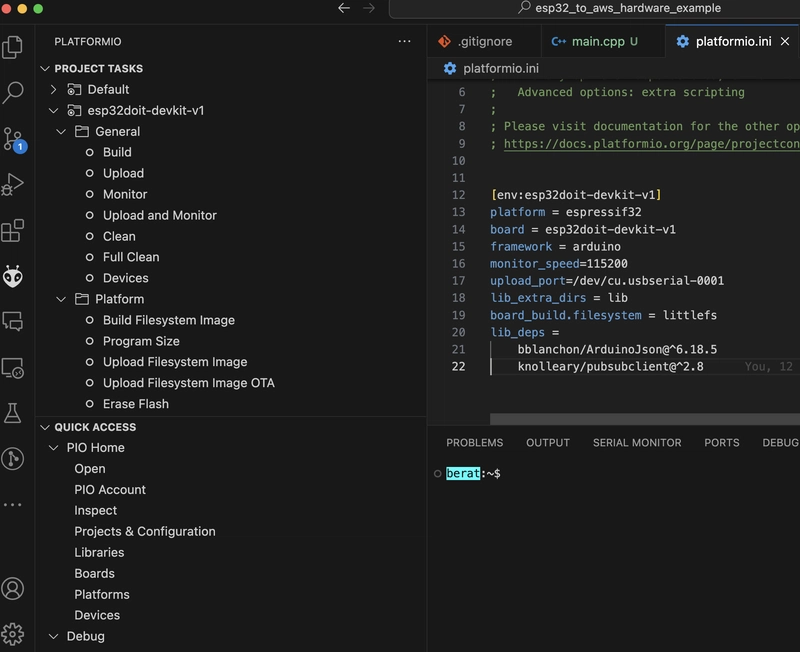Open PlatformIO panel more actions ellipsis

pos(405,41)
